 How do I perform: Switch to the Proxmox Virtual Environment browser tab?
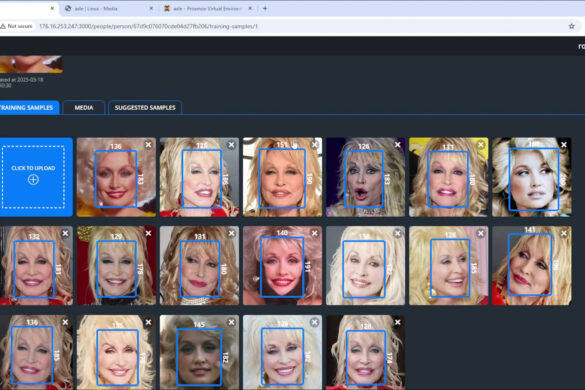[x=207, y=8]
